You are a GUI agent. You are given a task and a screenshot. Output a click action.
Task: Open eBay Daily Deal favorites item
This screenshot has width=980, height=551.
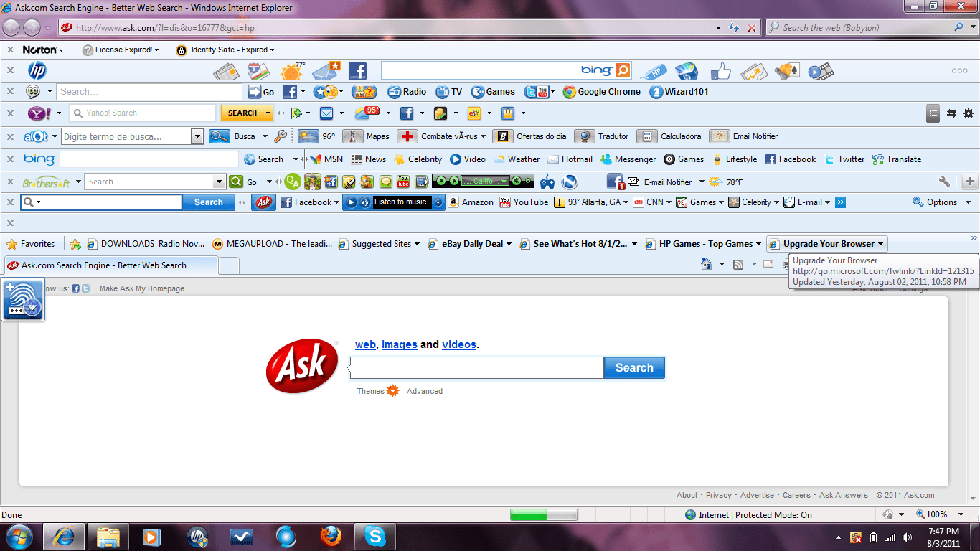[x=470, y=244]
